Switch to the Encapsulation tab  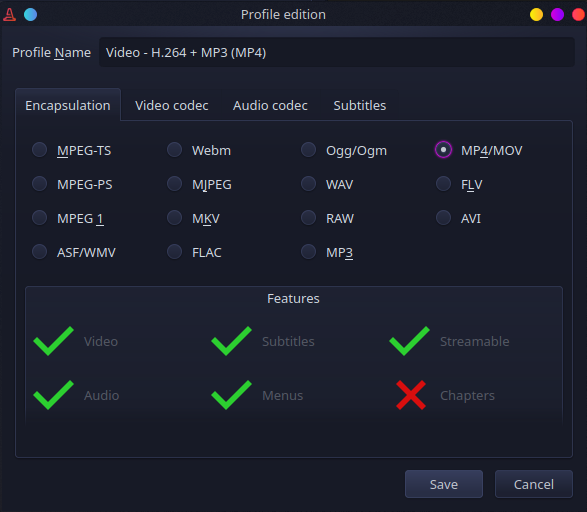[68, 105]
